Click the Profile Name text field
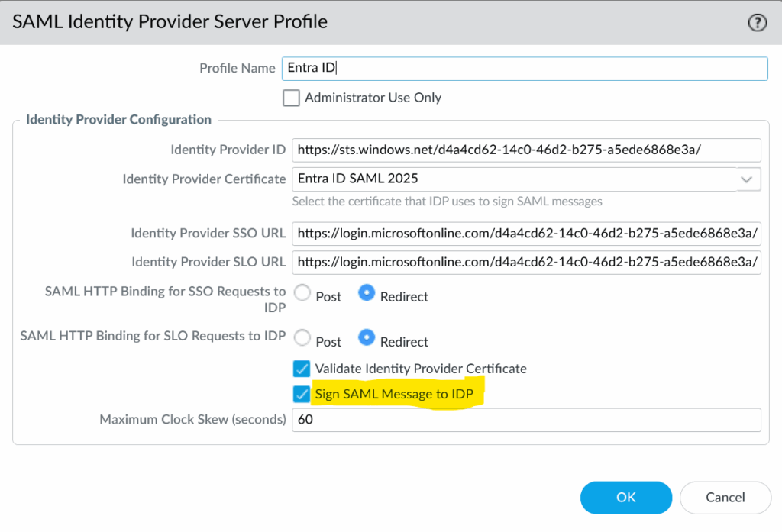Screen dimensions: 782x532 (x=524, y=68)
